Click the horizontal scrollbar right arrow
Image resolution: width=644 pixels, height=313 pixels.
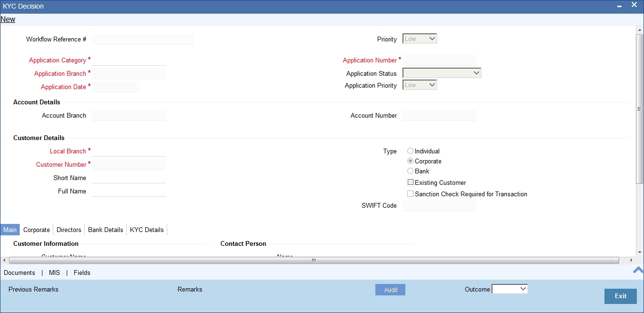(632, 261)
